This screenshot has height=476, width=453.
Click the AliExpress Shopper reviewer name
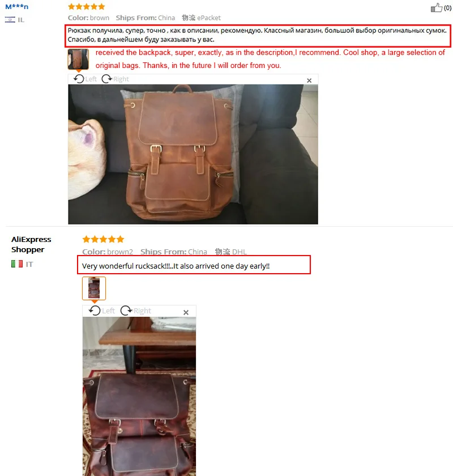pyautogui.click(x=31, y=244)
